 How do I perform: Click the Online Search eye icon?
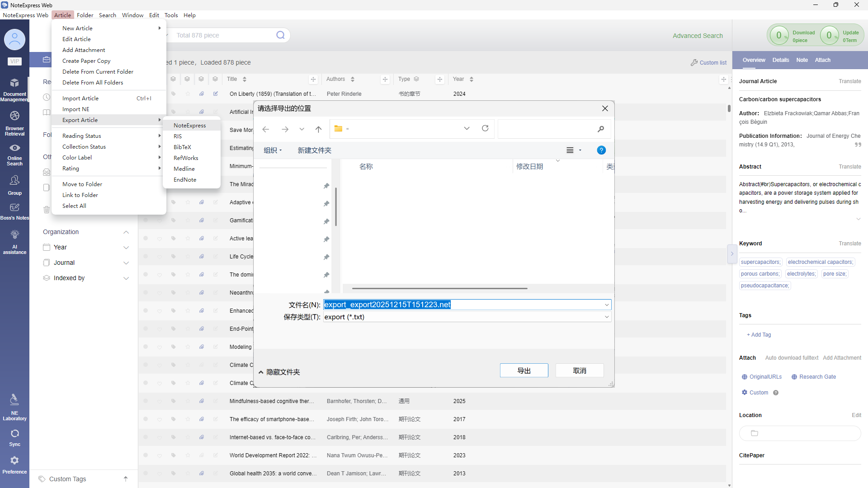coord(14,148)
